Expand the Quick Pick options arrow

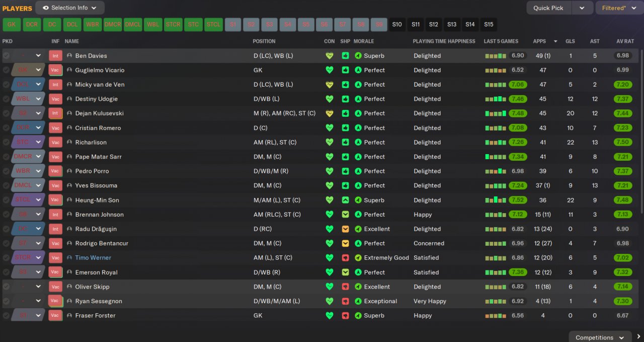tap(582, 8)
